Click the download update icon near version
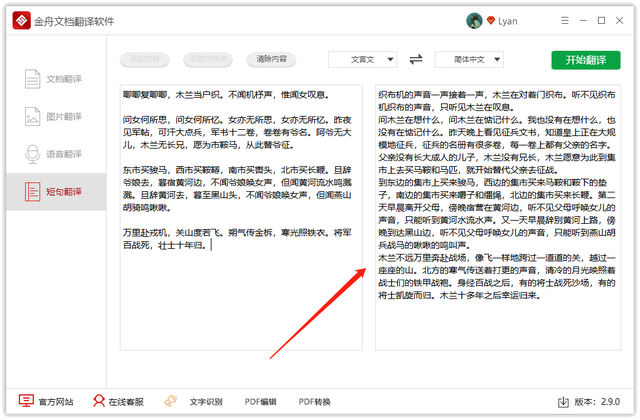640x420 pixels. click(x=563, y=402)
